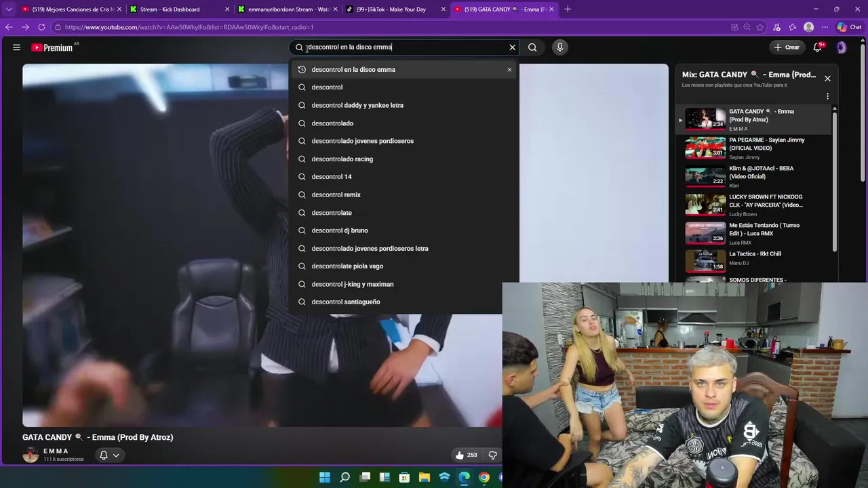Click the apps icon in address bar

pos(734,27)
